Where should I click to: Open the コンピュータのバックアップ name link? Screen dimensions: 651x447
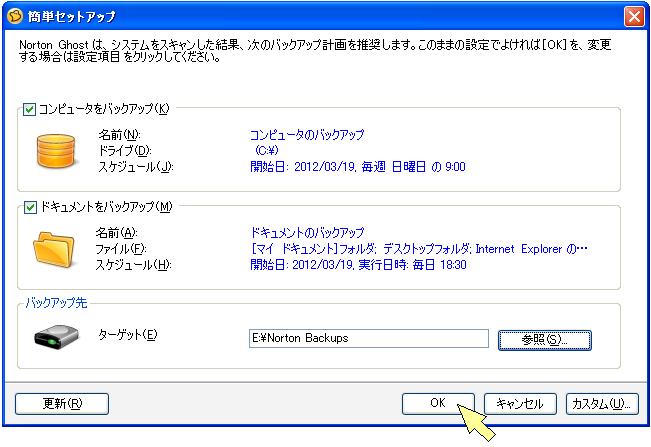307,135
